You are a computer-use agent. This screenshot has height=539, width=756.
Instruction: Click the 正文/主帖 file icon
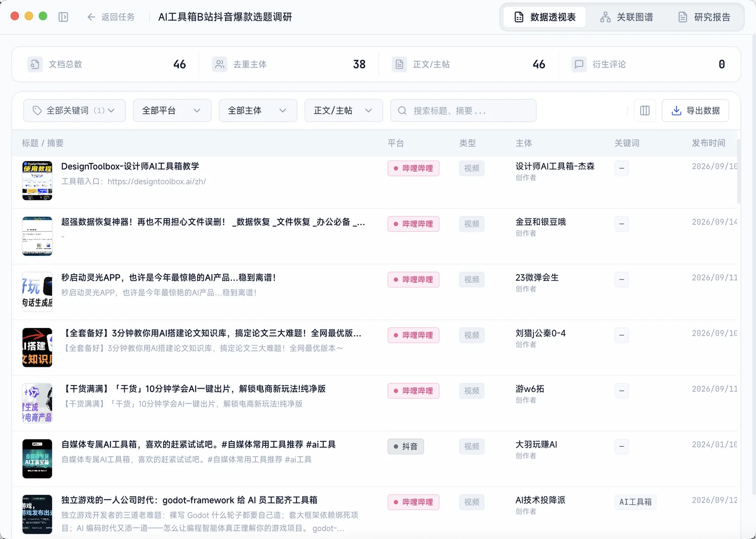399,64
